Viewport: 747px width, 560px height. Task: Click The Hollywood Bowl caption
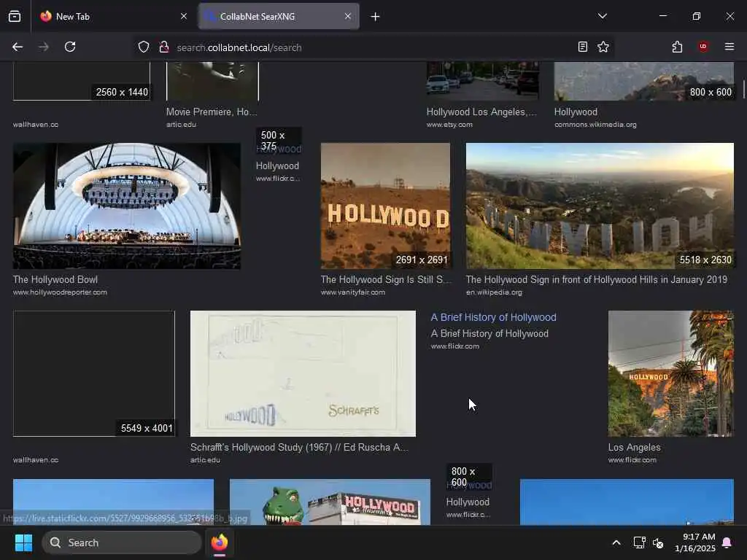click(55, 279)
